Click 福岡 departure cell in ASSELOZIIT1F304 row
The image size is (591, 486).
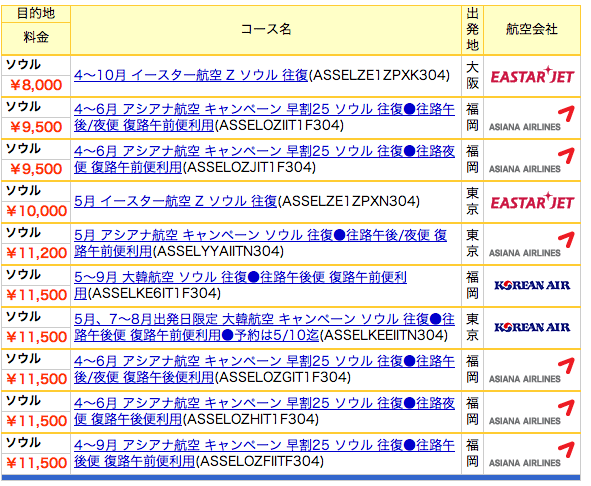coord(472,117)
